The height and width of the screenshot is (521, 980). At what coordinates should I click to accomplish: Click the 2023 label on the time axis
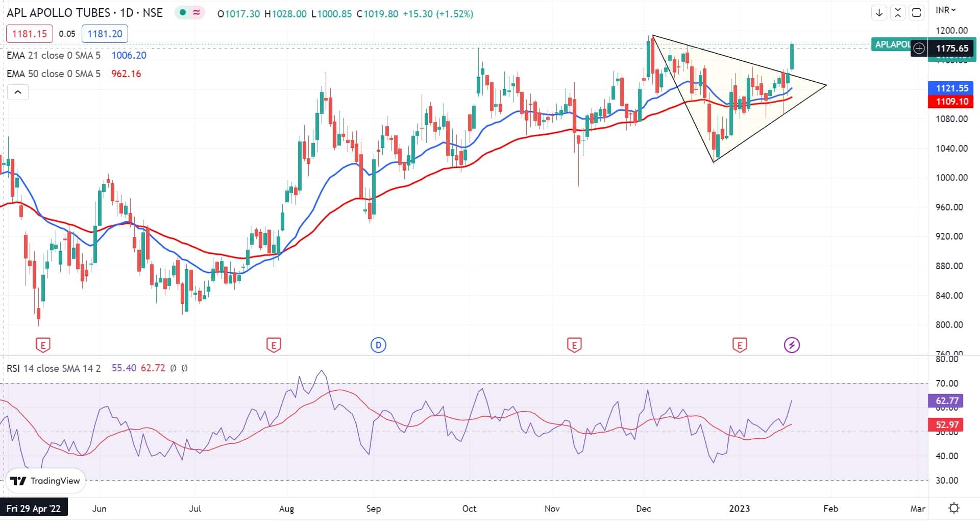739,509
